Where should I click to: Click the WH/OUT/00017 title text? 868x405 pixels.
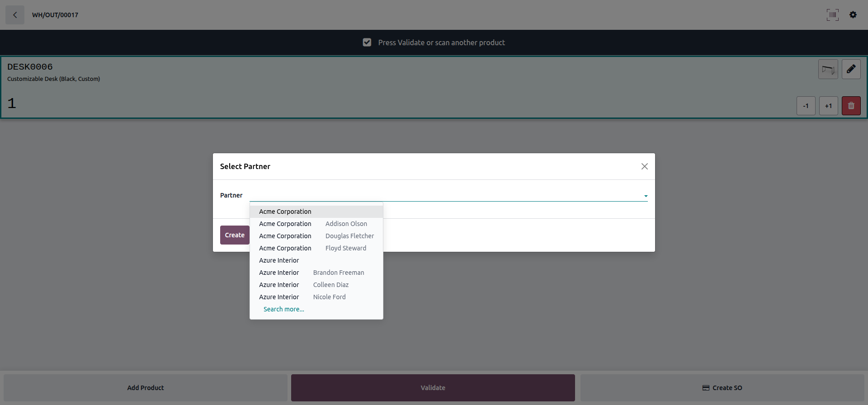(55, 15)
